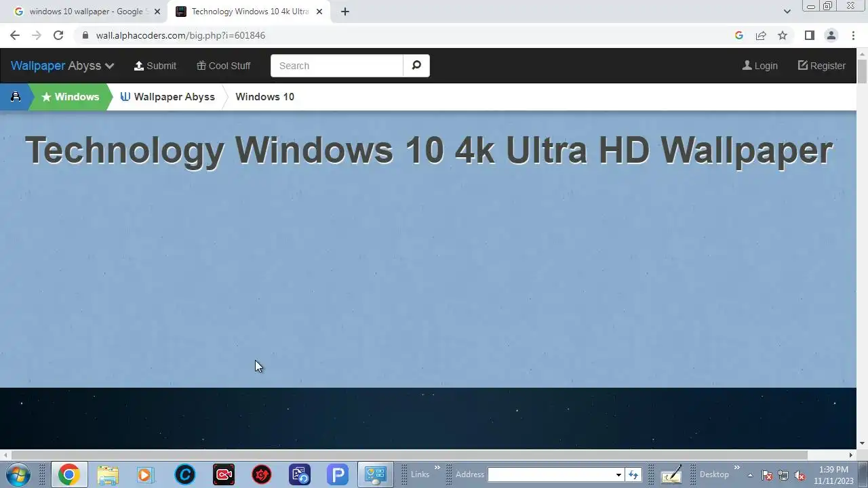
Task: Close the Google search tab
Action: (157, 12)
